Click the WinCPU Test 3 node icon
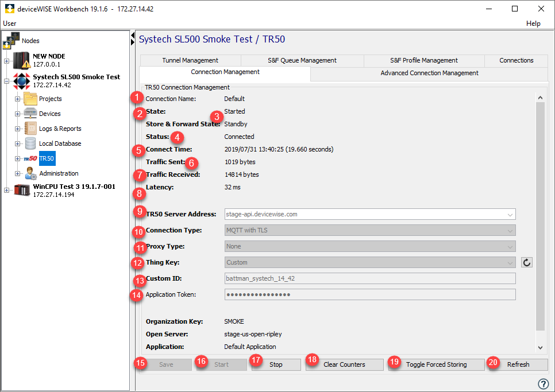555x392 pixels. pos(22,190)
